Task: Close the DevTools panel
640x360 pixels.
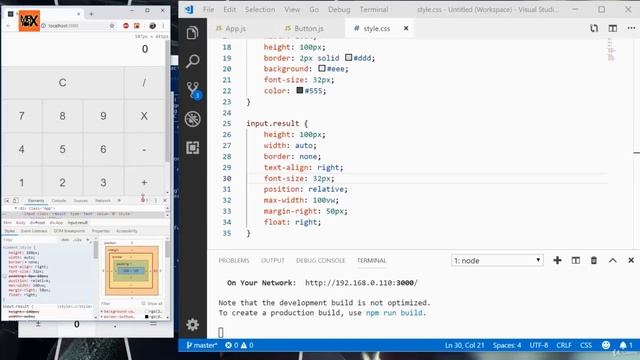Action: pyautogui.click(x=165, y=200)
